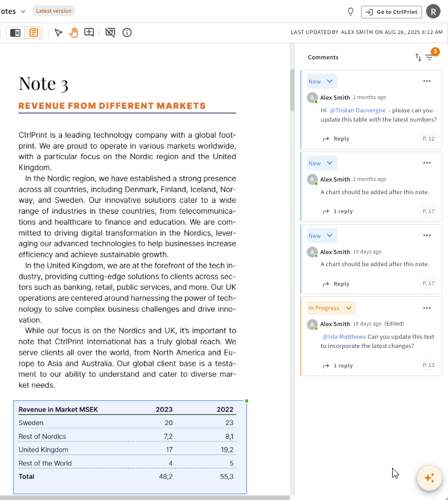Change New status on 2 months ago chart comment
The image size is (448, 500).
[x=322, y=163]
